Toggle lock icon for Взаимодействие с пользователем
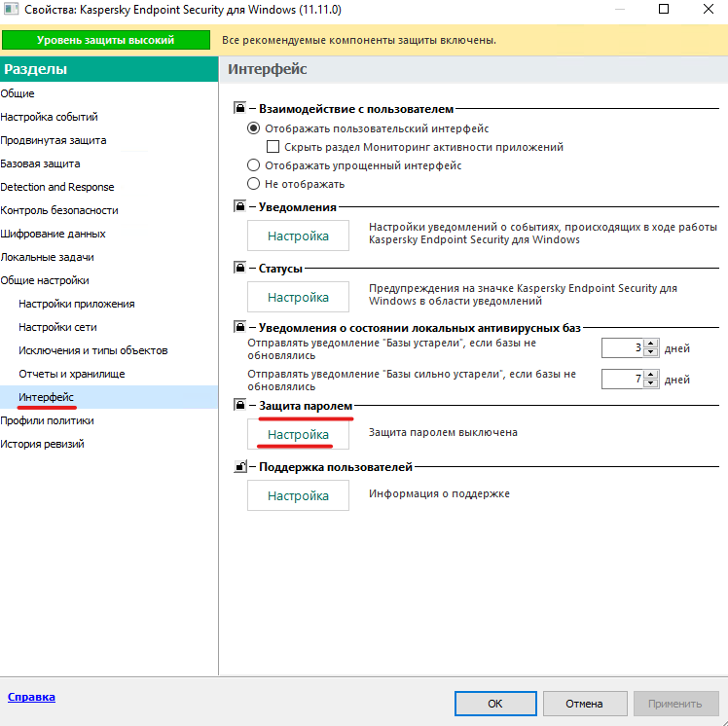728x726 pixels. tap(239, 108)
